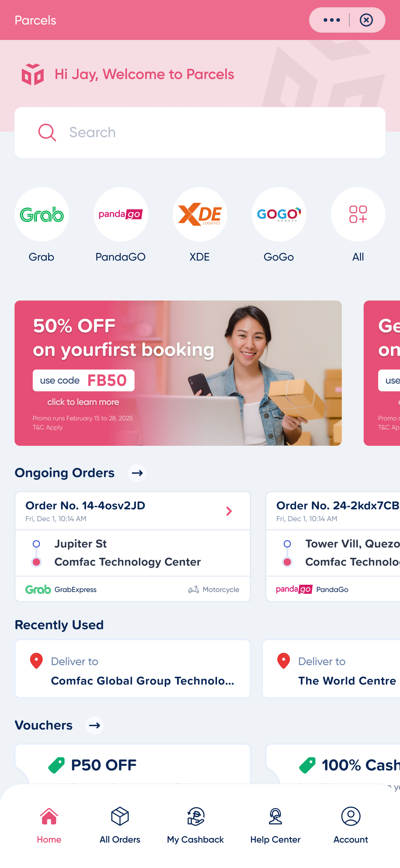Click the 50% OFF promo banner

[178, 373]
